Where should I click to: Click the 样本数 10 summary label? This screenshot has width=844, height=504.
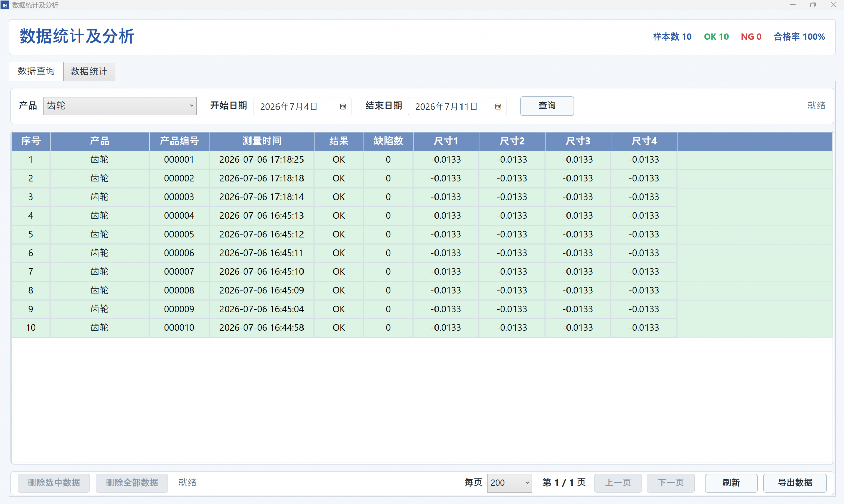coord(672,37)
